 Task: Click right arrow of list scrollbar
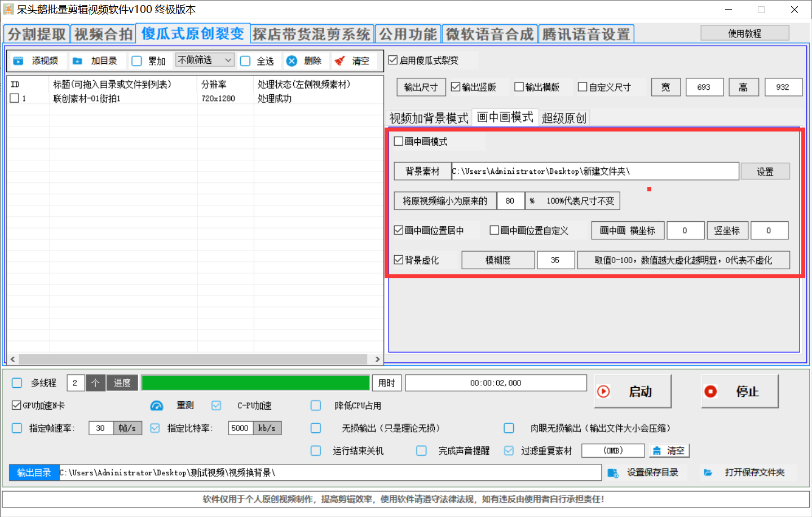pos(377,359)
